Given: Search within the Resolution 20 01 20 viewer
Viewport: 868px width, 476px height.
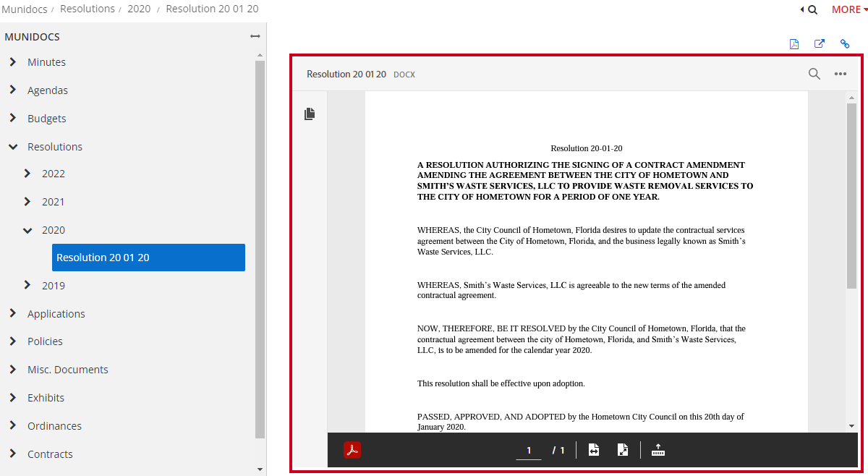Looking at the screenshot, I should 814,74.
